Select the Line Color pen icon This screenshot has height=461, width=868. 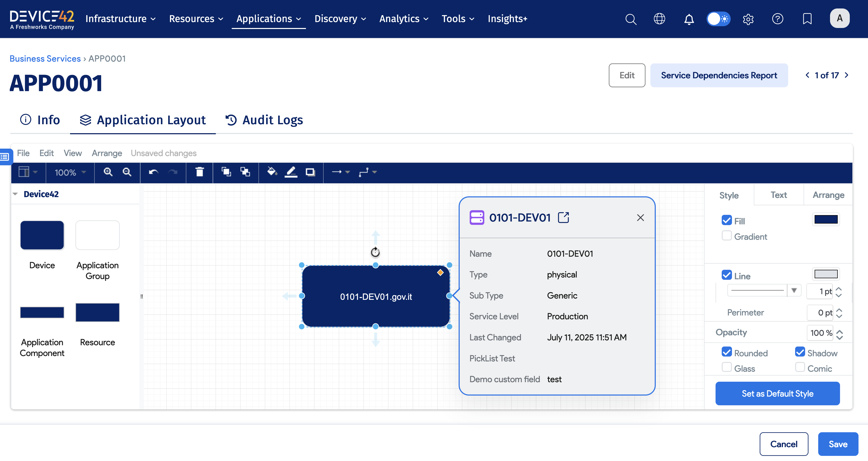[291, 172]
